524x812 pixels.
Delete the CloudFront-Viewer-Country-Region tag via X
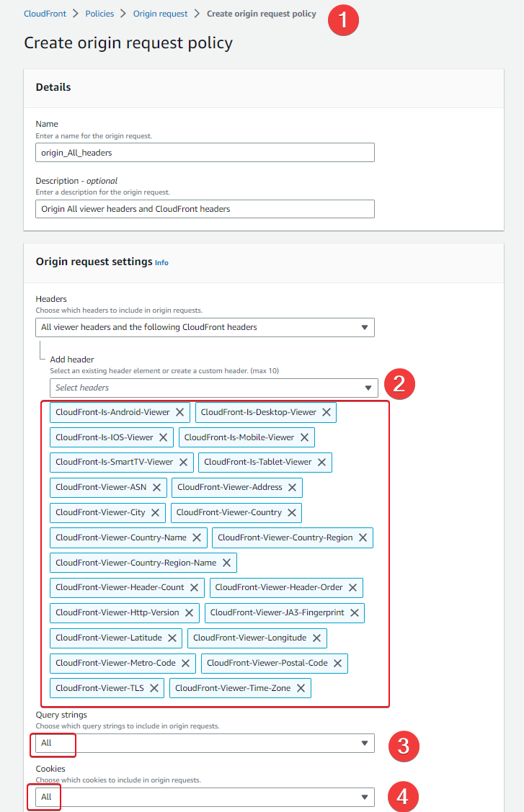363,537
